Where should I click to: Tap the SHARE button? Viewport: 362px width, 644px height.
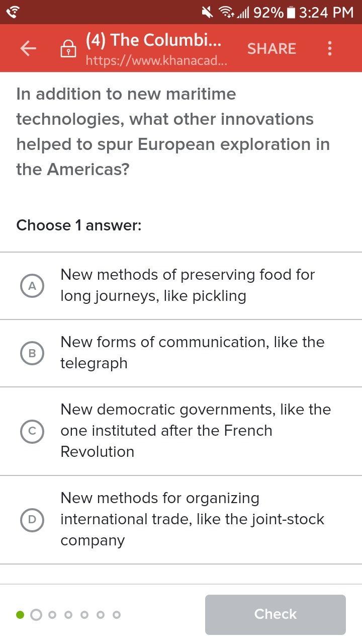(271, 49)
